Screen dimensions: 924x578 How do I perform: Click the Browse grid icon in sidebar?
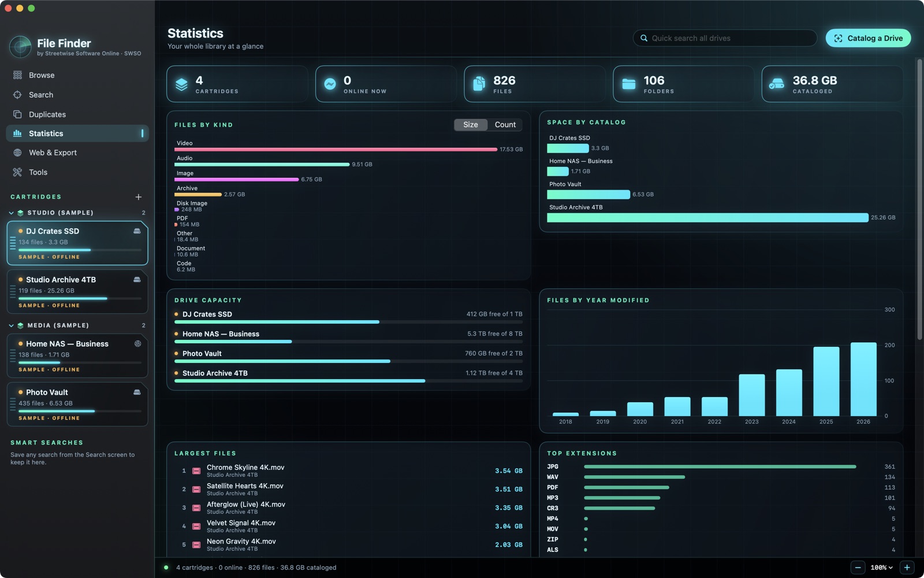point(17,75)
